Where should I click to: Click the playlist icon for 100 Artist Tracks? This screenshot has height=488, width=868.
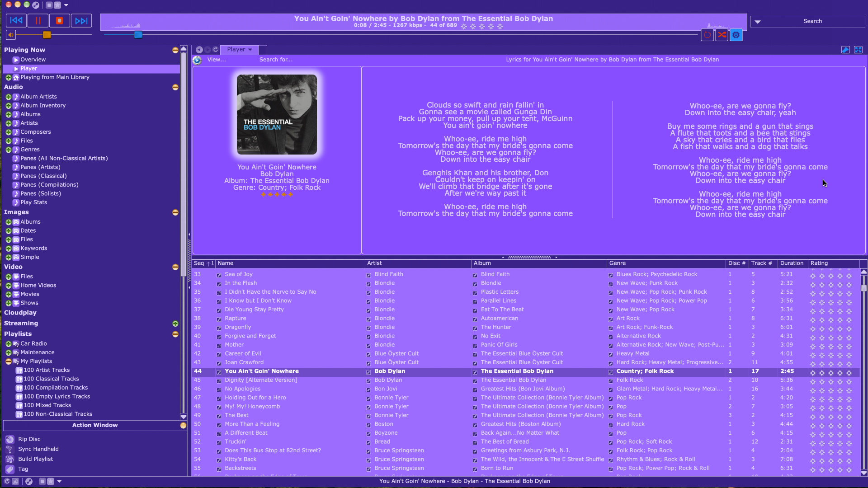click(x=19, y=371)
